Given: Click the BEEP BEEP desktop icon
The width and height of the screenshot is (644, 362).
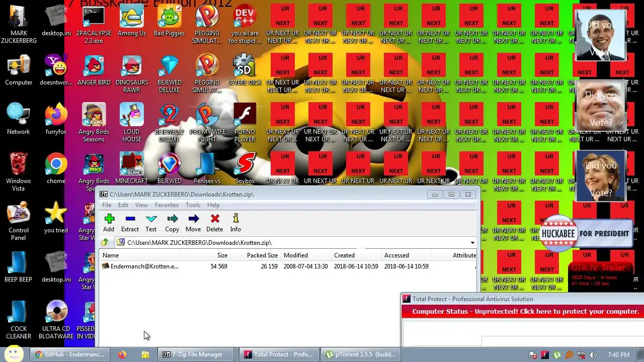Looking at the screenshot, I should 19,267.
